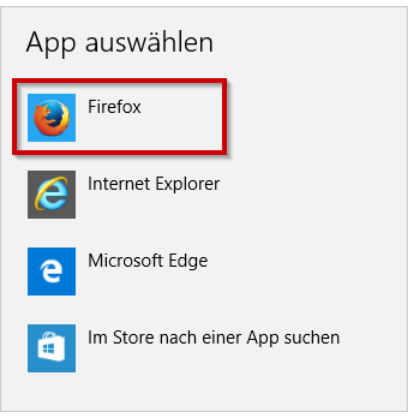Choose Microsoft Edge from the app list
This screenshot has width=408, height=417.
118,271
